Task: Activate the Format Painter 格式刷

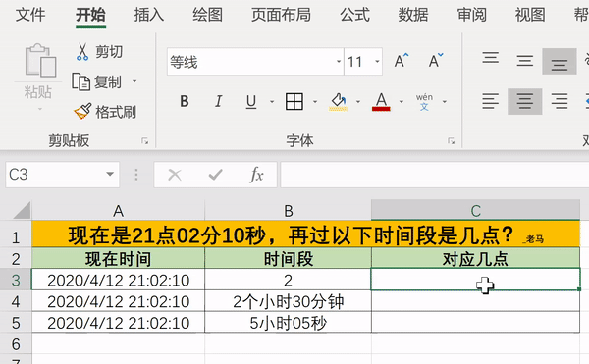Action: pyautogui.click(x=105, y=112)
